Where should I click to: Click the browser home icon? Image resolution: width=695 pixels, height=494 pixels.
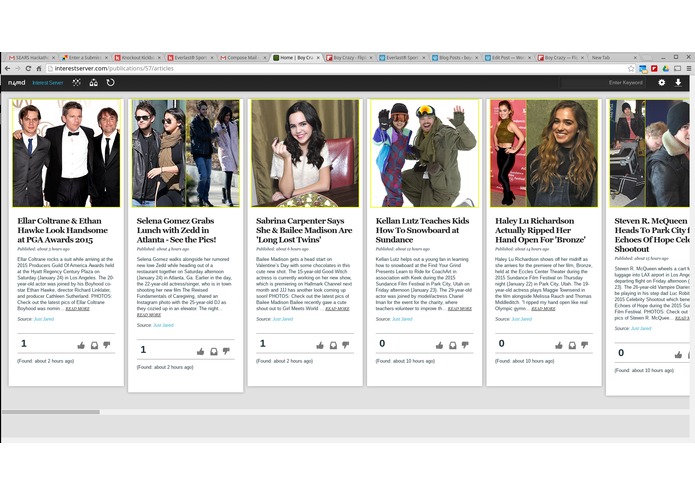pyautogui.click(x=39, y=68)
